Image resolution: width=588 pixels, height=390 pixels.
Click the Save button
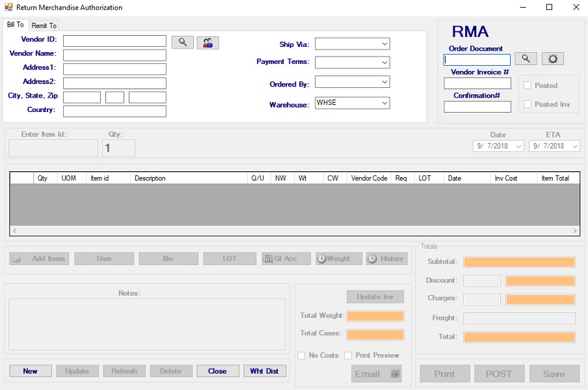(554, 374)
